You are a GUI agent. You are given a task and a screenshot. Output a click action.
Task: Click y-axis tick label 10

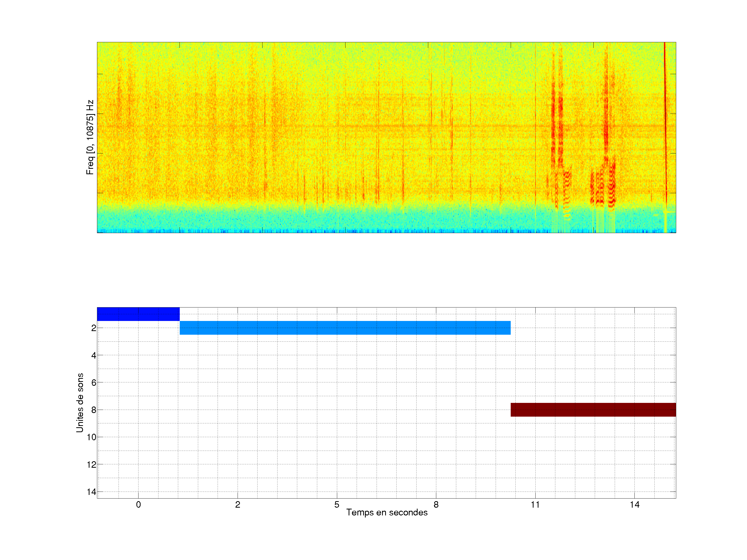(92, 437)
